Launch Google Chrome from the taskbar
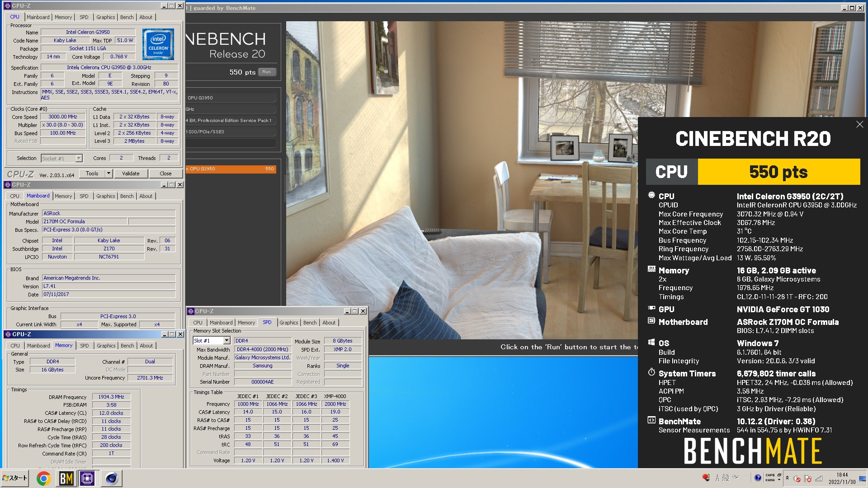This screenshot has width=868, height=488. [x=43, y=478]
